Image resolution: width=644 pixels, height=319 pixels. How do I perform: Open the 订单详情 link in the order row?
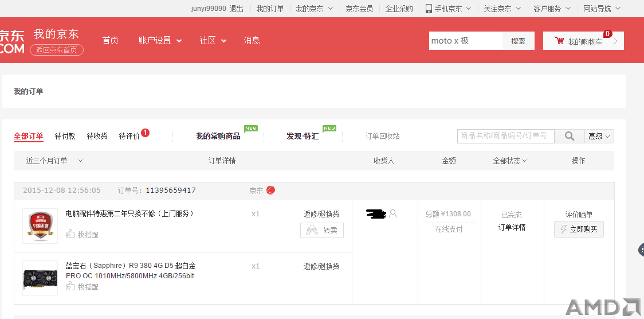click(x=512, y=227)
